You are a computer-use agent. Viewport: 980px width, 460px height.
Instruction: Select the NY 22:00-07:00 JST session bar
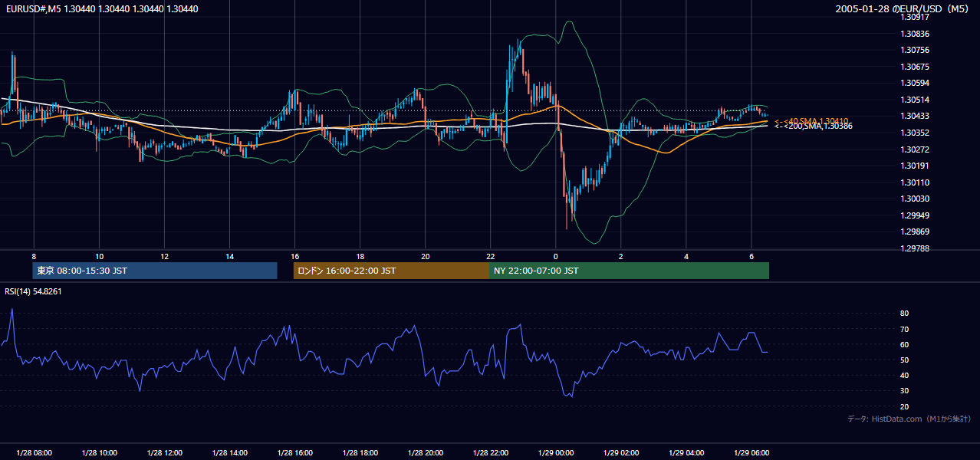point(629,271)
